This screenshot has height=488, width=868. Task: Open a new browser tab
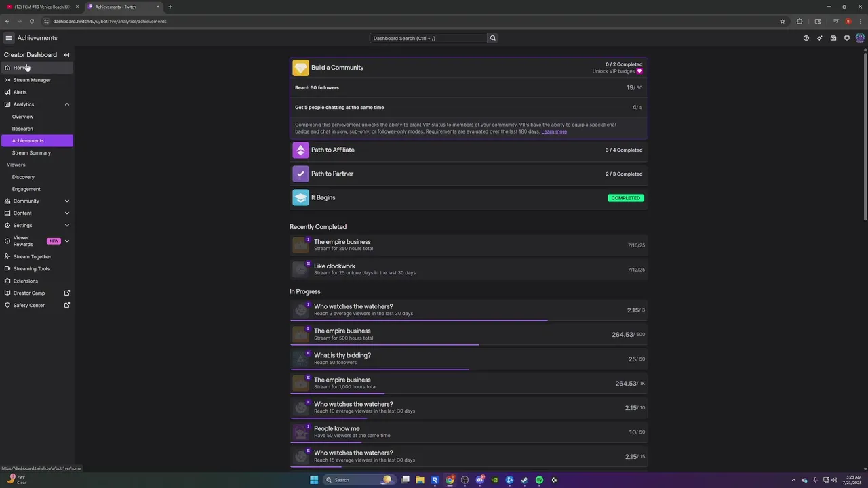170,7
